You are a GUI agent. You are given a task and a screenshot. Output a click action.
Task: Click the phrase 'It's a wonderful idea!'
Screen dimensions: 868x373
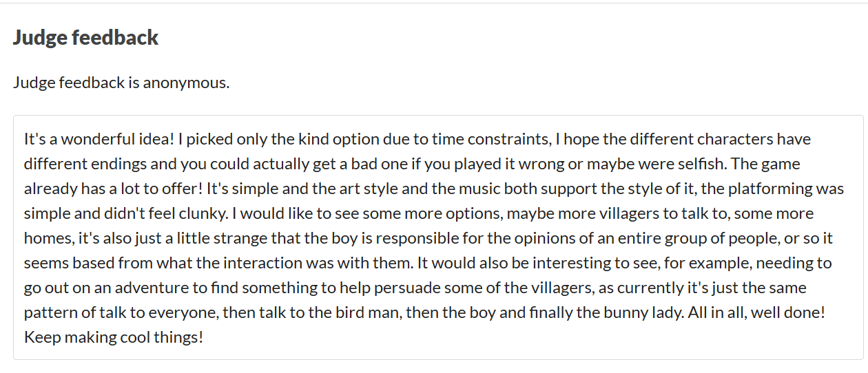click(x=99, y=139)
